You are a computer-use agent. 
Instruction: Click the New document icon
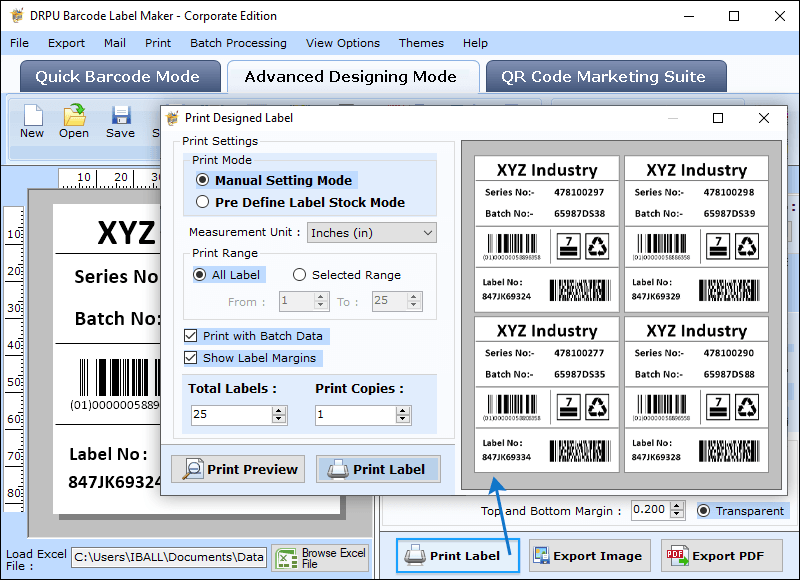point(33,115)
